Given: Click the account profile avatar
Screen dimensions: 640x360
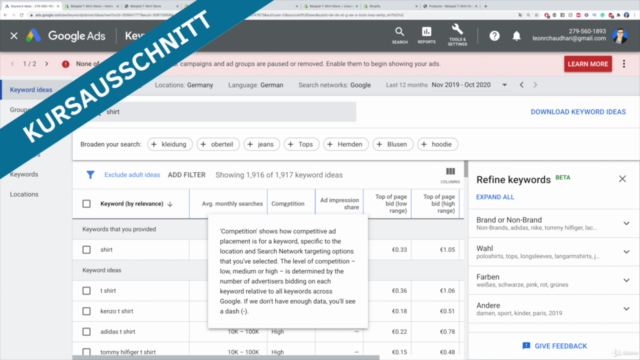Looking at the screenshot, I should (x=620, y=36).
